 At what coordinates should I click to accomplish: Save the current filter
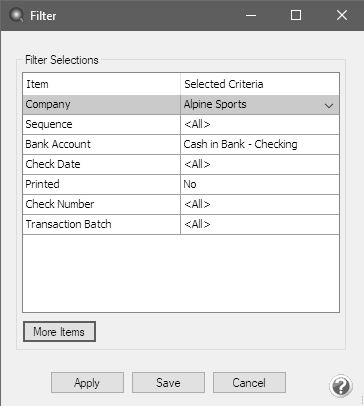pos(168,382)
